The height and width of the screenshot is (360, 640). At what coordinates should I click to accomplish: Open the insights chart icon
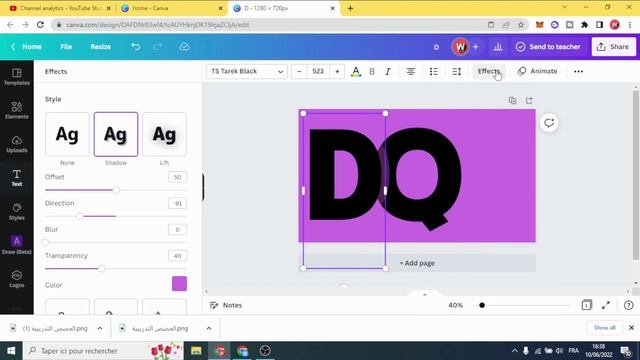click(x=498, y=47)
